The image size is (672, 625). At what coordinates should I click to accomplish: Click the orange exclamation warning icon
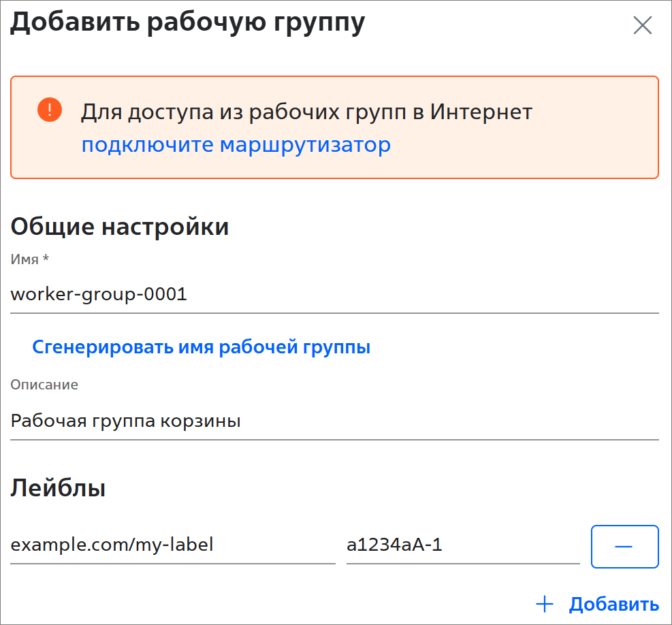[50, 110]
